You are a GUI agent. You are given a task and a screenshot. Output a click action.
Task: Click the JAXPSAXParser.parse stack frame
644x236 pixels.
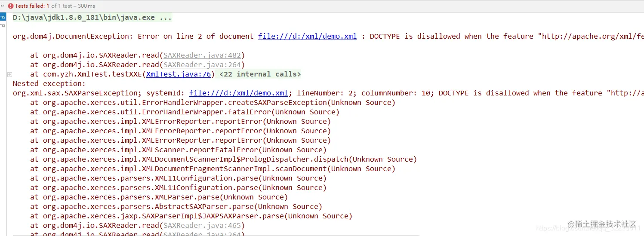pos(191,216)
